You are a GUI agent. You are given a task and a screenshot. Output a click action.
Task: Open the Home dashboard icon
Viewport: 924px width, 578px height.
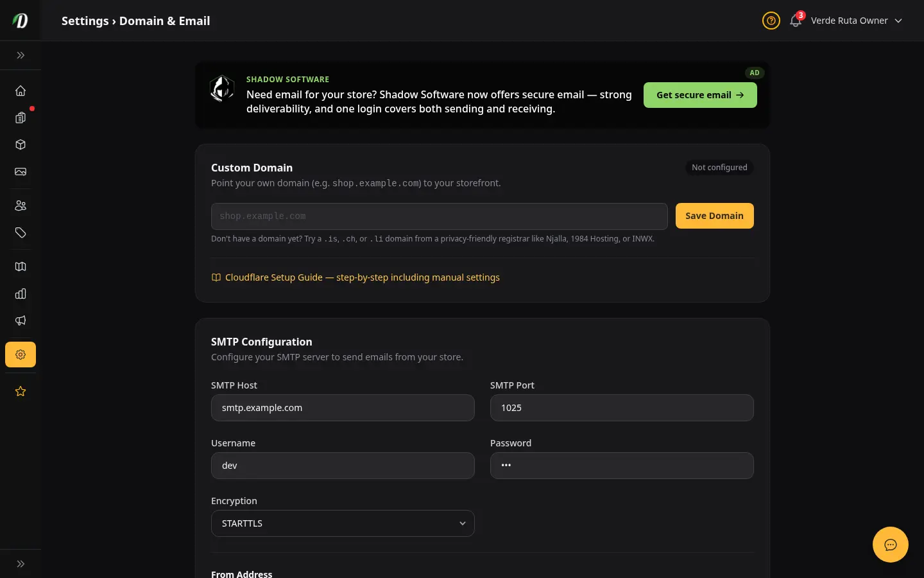click(x=21, y=91)
